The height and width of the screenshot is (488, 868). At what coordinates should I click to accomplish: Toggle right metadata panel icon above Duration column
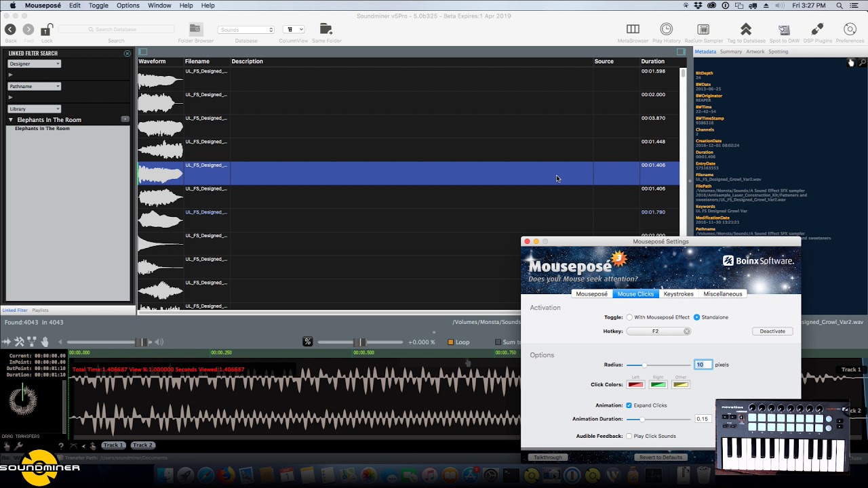coord(679,52)
